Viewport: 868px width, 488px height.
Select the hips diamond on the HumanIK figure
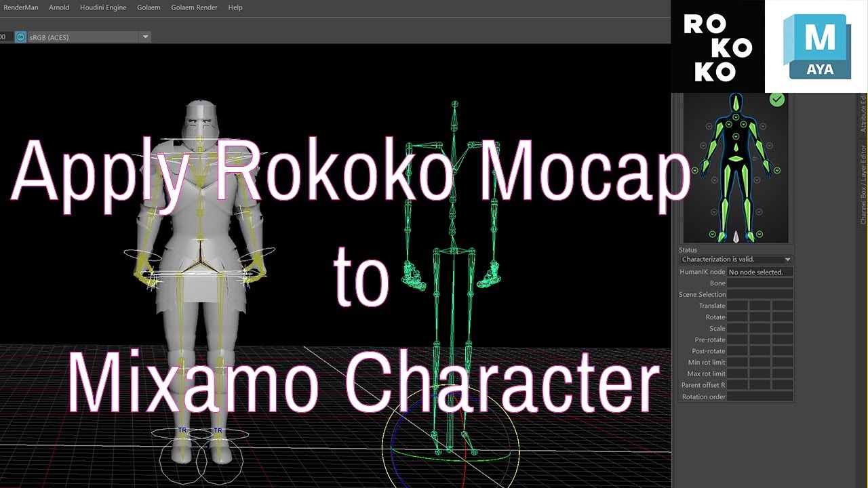coord(736,159)
